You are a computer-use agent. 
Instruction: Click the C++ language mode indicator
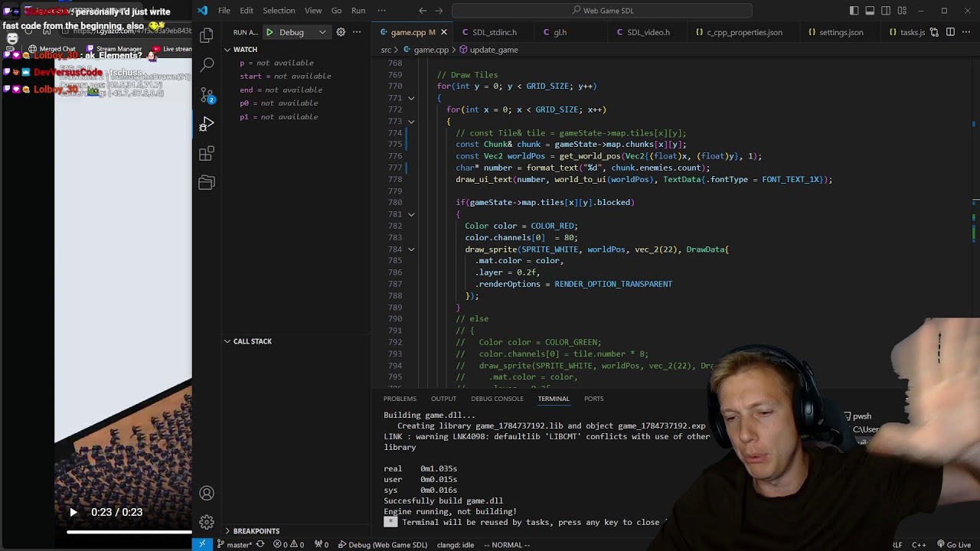(x=918, y=545)
